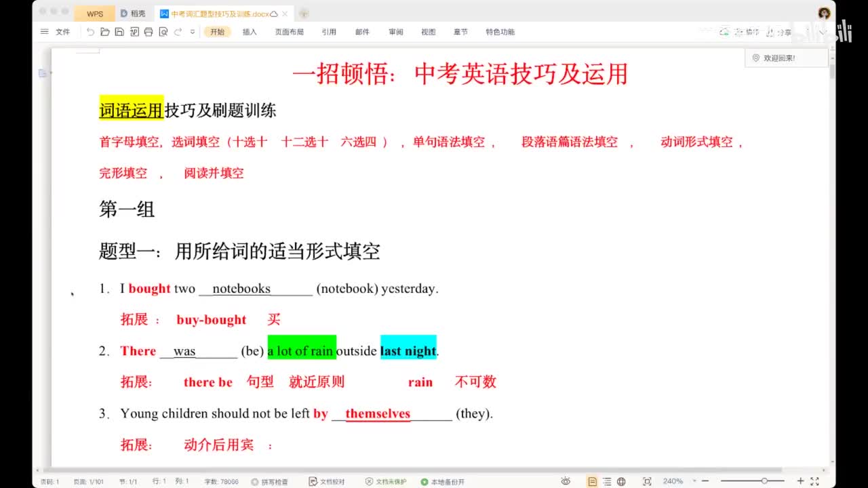Expand the quick access toolbar dropdown
This screenshot has width=868, height=488.
point(193,32)
